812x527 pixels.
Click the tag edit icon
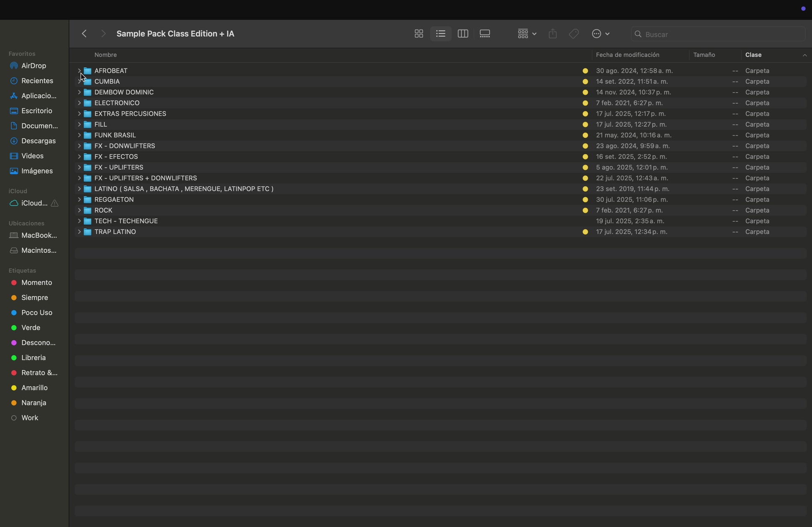(x=574, y=34)
